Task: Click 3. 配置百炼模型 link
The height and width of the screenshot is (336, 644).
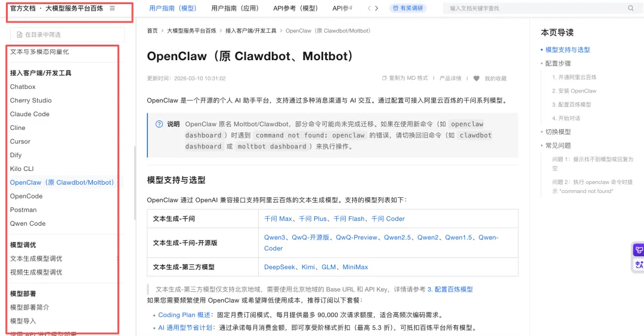Action: (450, 289)
